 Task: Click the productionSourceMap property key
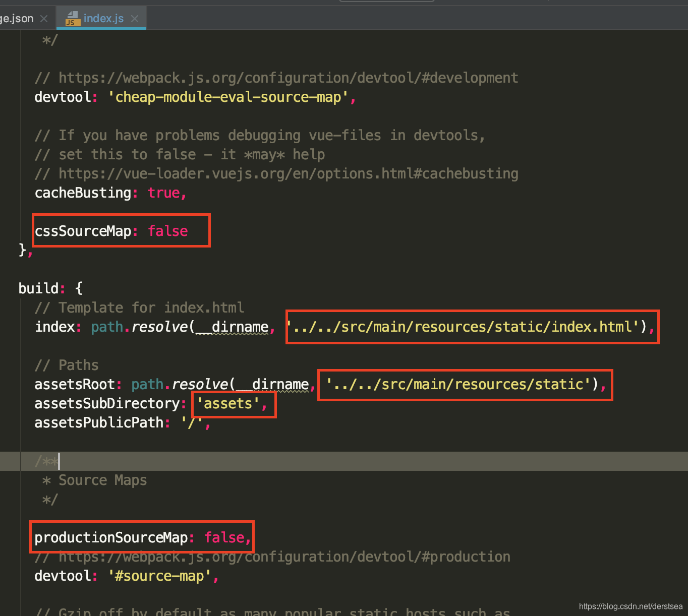(111, 537)
